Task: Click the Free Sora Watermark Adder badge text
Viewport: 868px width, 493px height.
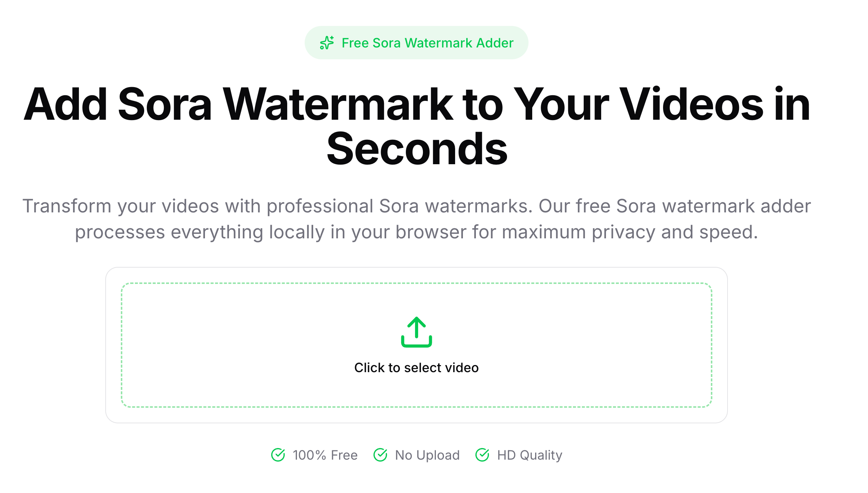Action: (x=427, y=43)
